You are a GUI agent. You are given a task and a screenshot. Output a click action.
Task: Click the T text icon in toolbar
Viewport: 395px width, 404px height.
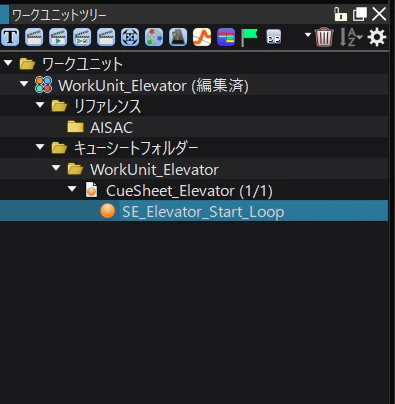(x=10, y=37)
